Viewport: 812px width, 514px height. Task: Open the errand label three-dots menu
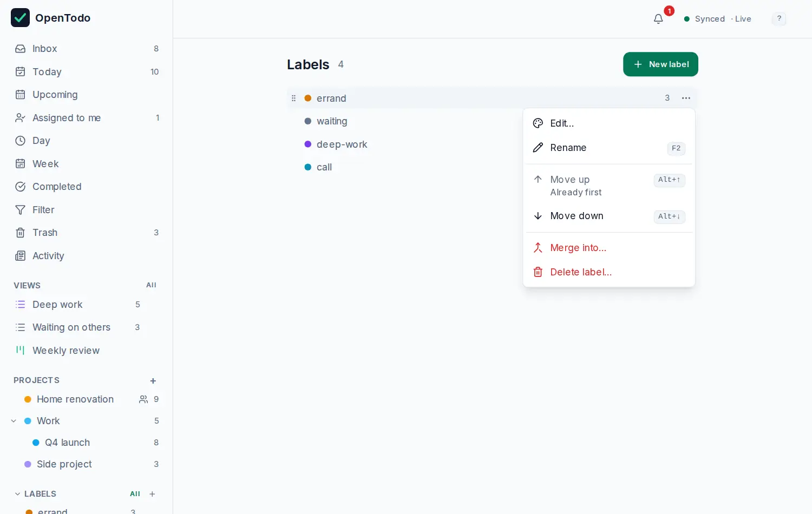[686, 98]
